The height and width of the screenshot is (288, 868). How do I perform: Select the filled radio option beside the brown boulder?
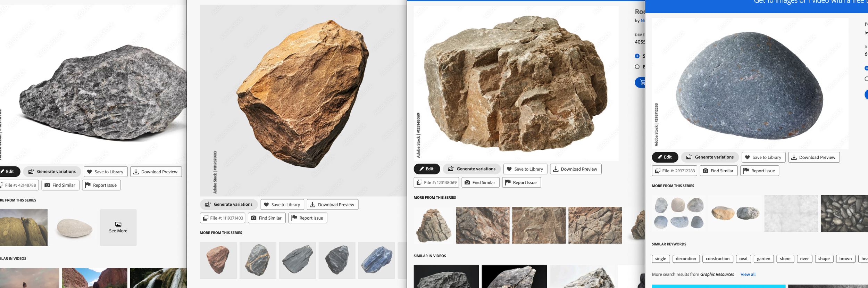(x=637, y=56)
